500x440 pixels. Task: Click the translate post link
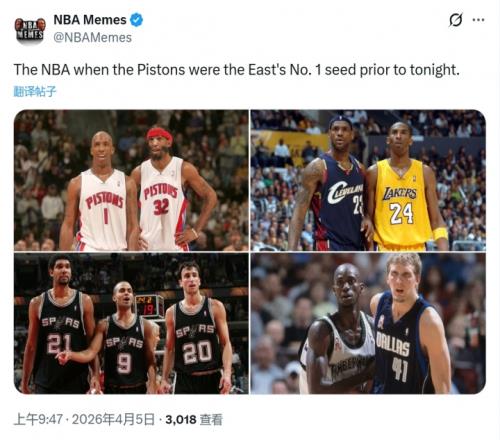pos(35,91)
